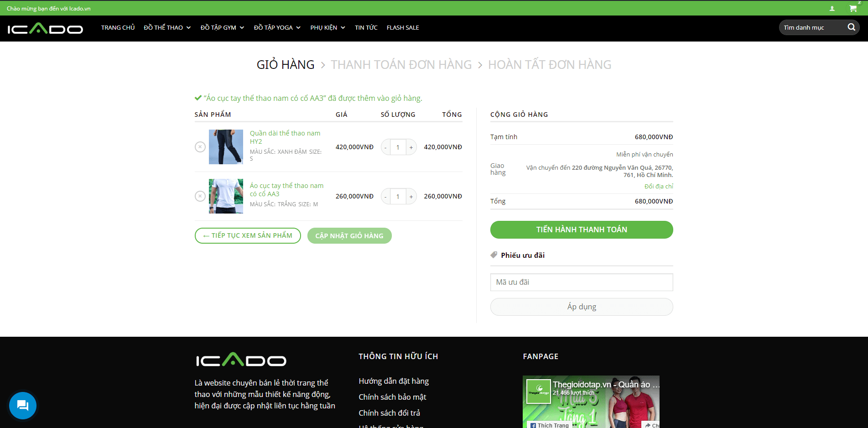Open the white polo shirt product thumbnail

(x=226, y=196)
